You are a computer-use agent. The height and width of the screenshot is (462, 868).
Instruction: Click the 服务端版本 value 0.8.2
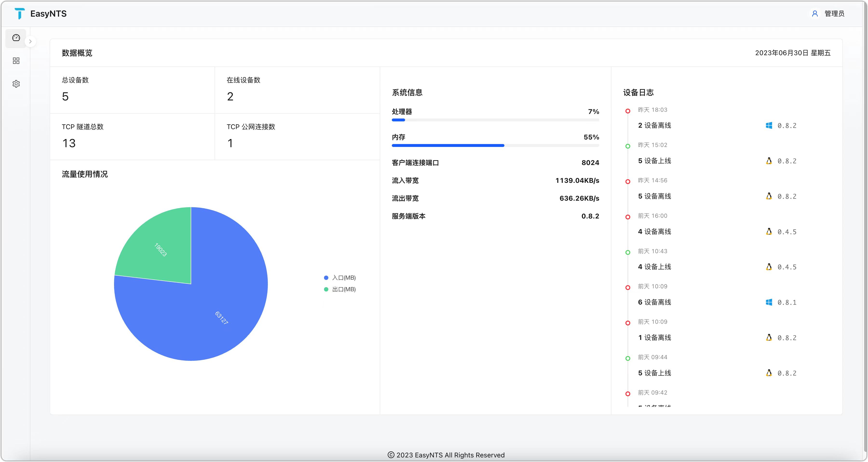click(x=590, y=216)
